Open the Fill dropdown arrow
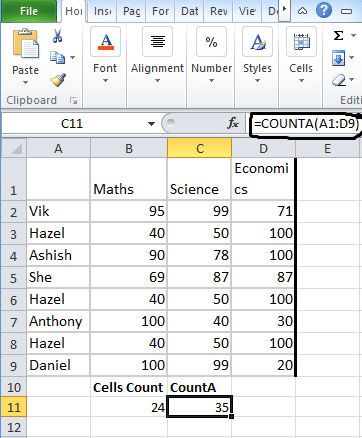Image resolution: width=362 pixels, height=438 pixels. pos(352,58)
